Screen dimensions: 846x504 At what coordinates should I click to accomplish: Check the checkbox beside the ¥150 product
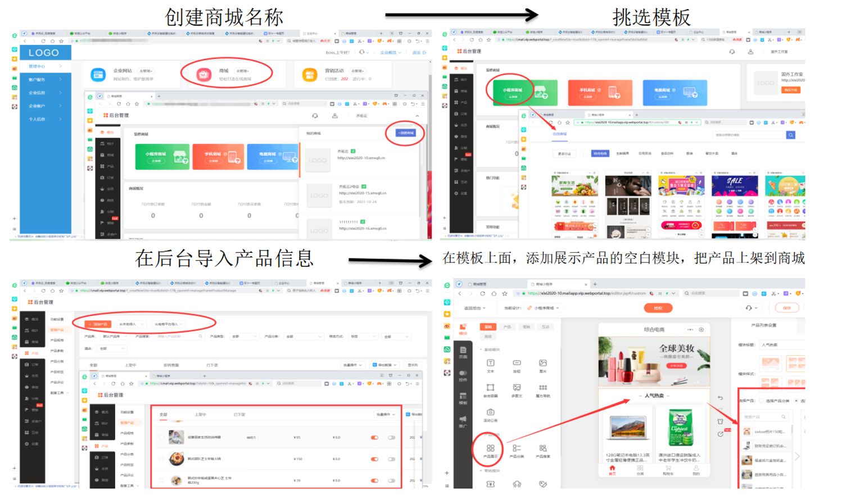point(162,458)
